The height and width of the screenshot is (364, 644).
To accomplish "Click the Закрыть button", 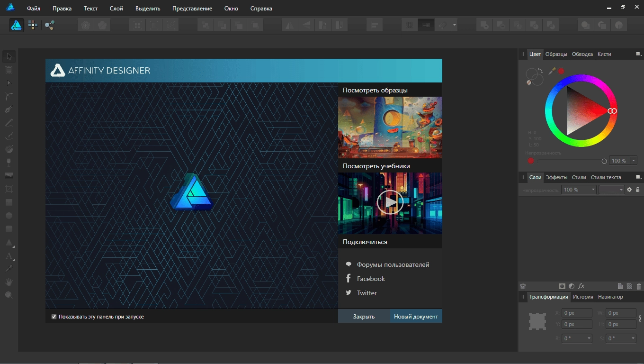I will tap(364, 316).
